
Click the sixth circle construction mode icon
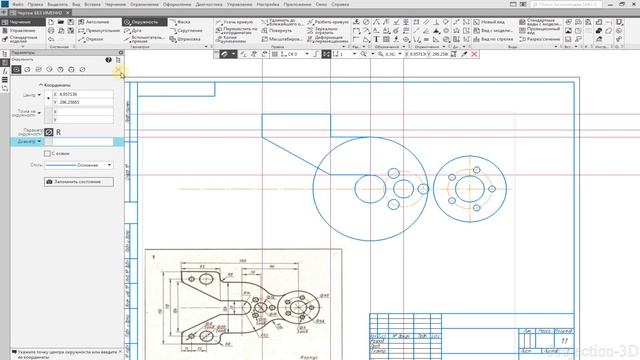71,69
